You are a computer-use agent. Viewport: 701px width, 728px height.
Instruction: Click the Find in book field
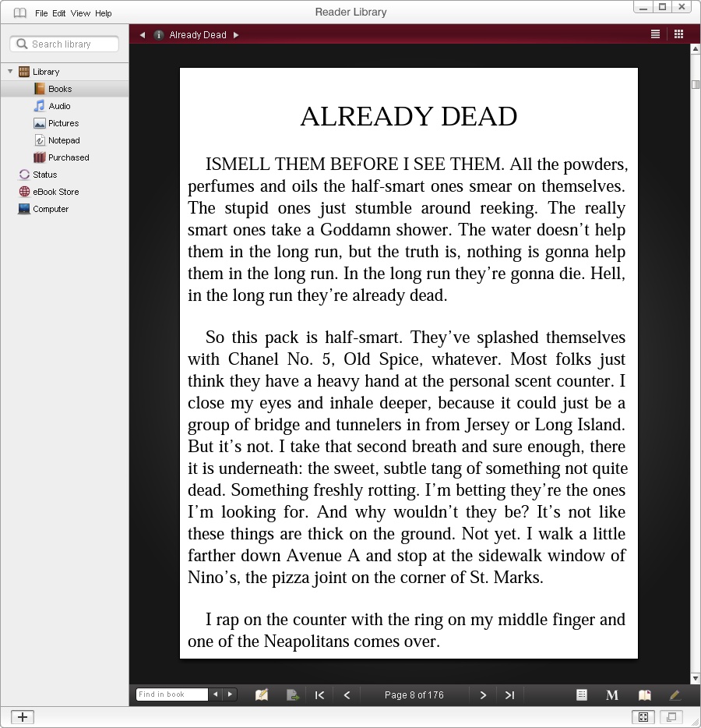click(x=171, y=694)
